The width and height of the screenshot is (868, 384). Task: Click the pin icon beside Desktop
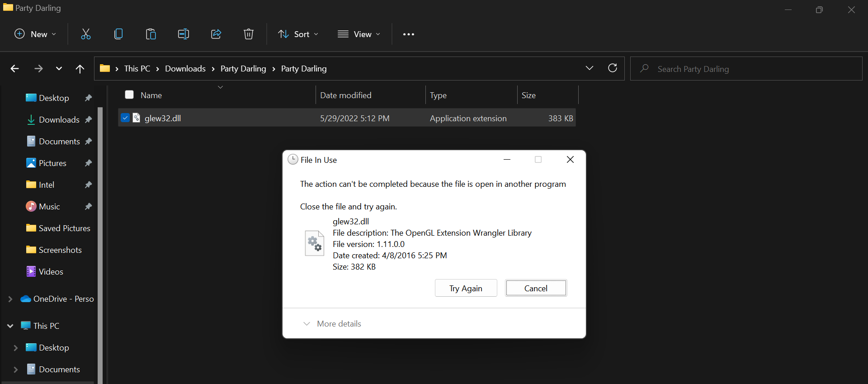coord(88,98)
